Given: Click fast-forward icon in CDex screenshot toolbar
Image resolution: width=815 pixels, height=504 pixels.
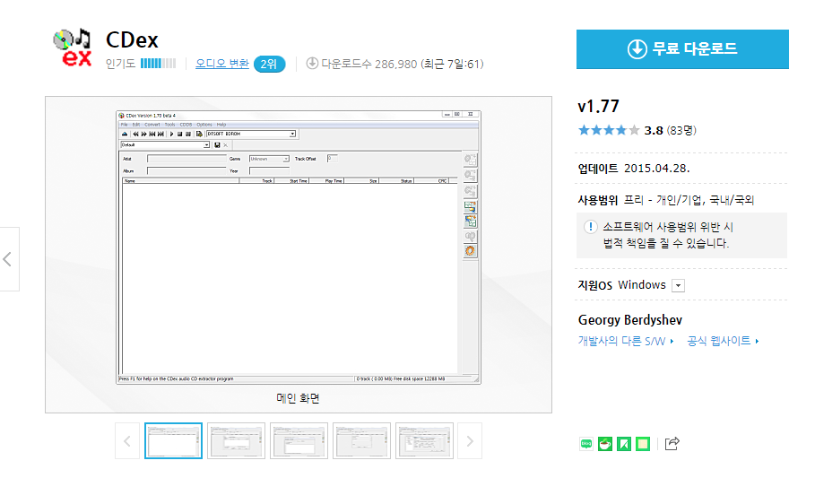Looking at the screenshot, I should tap(144, 134).
